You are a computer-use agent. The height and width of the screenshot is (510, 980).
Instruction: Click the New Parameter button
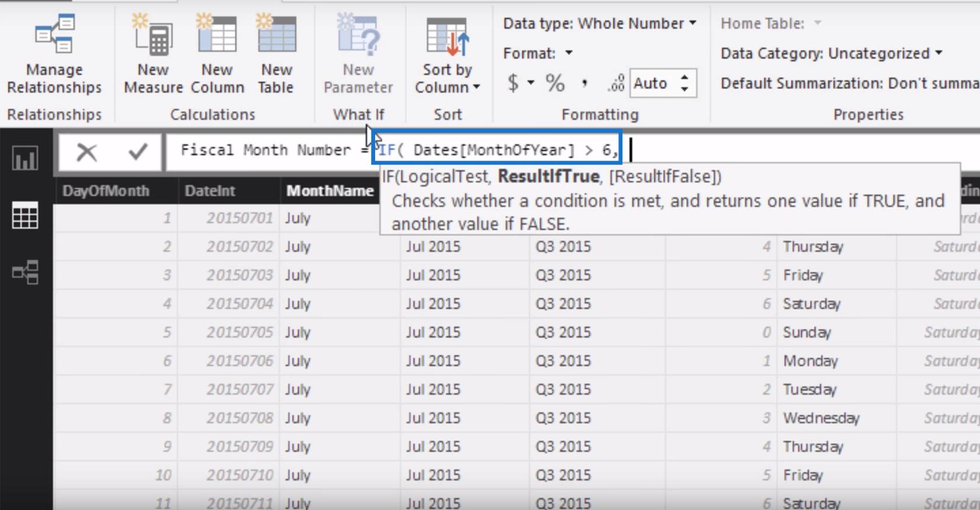click(358, 54)
